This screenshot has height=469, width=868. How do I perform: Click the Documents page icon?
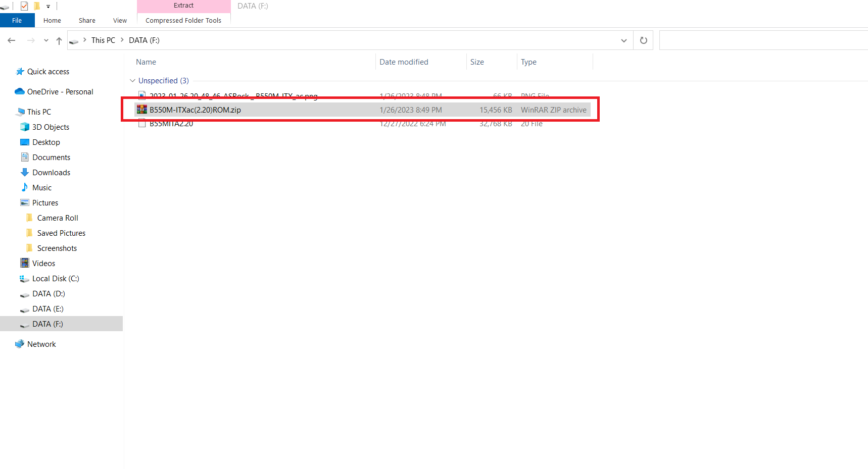pos(25,157)
